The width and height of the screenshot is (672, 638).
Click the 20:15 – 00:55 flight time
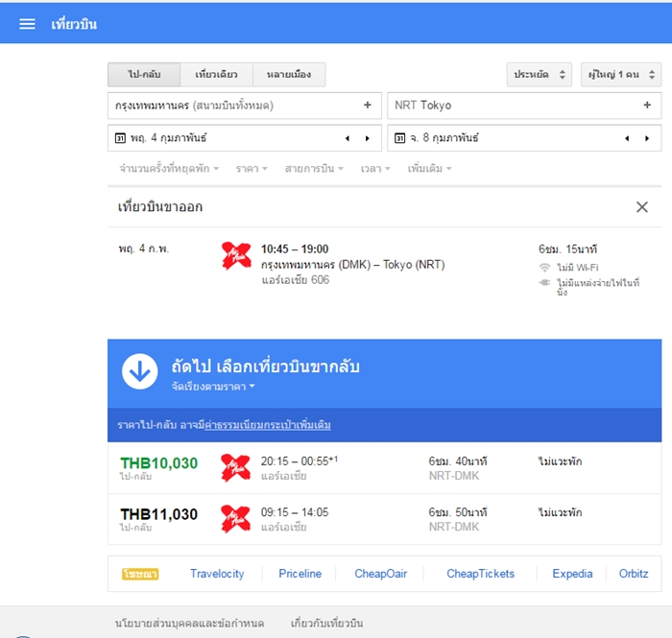click(300, 461)
